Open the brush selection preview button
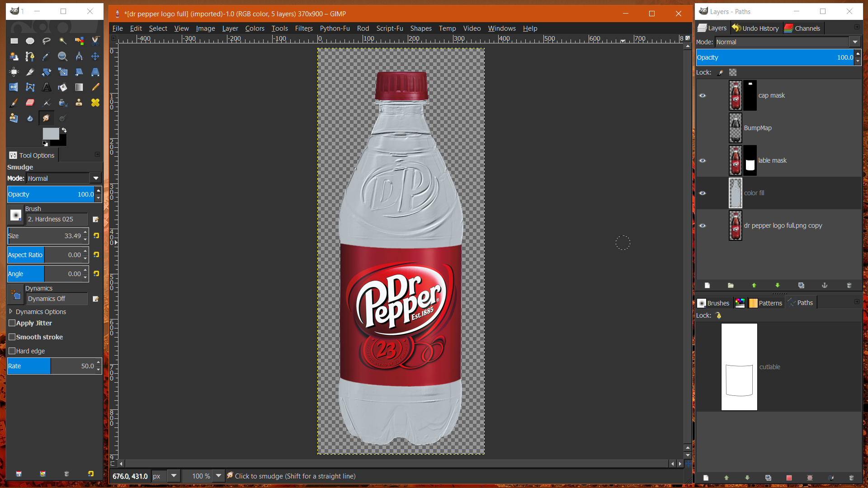The width and height of the screenshot is (868, 488). tap(16, 215)
